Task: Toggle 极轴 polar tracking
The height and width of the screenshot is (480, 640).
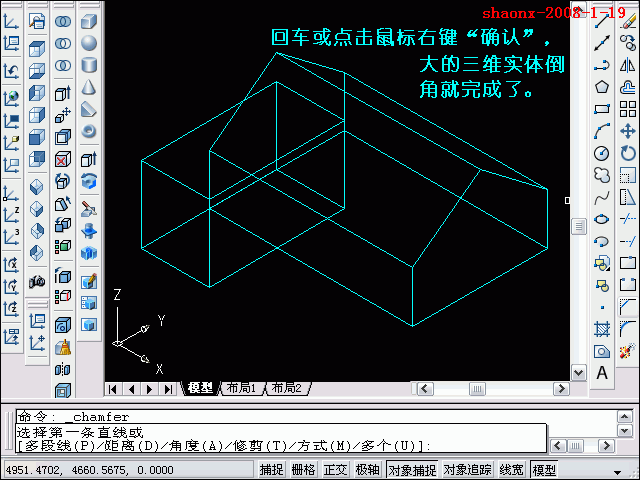Action: 367,470
